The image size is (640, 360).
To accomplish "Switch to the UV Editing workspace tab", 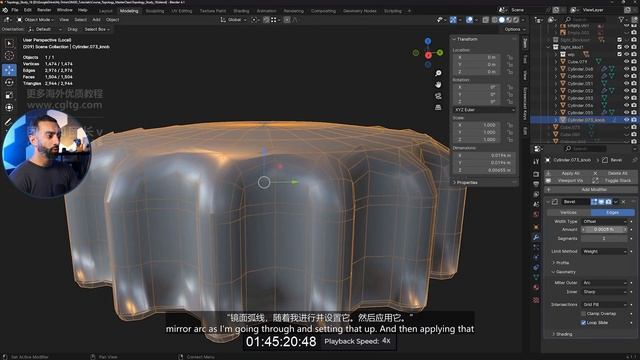I will [x=182, y=11].
